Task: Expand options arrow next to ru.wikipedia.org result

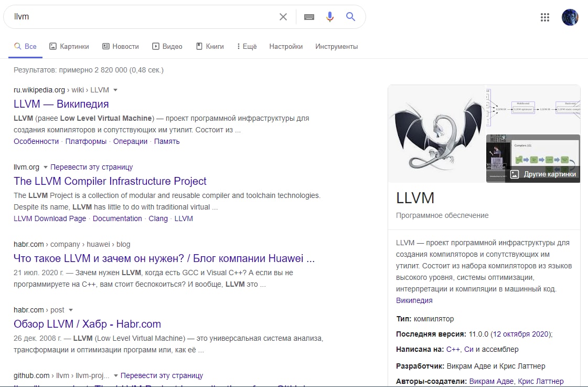Action: tap(115, 90)
